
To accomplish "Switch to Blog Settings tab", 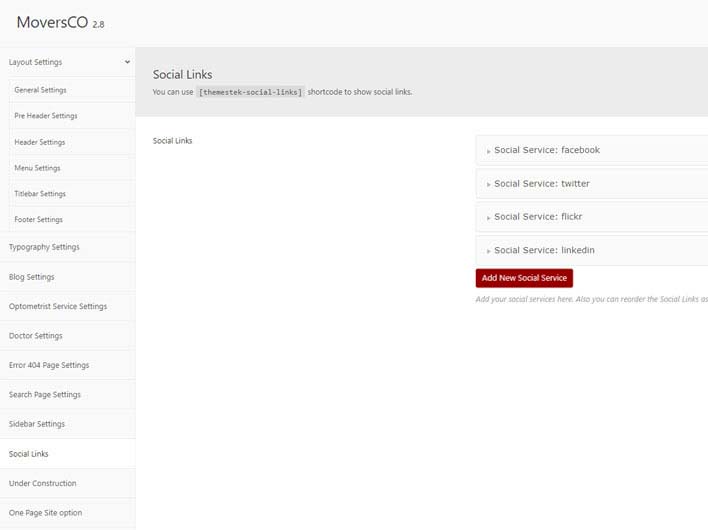I will coord(32,277).
